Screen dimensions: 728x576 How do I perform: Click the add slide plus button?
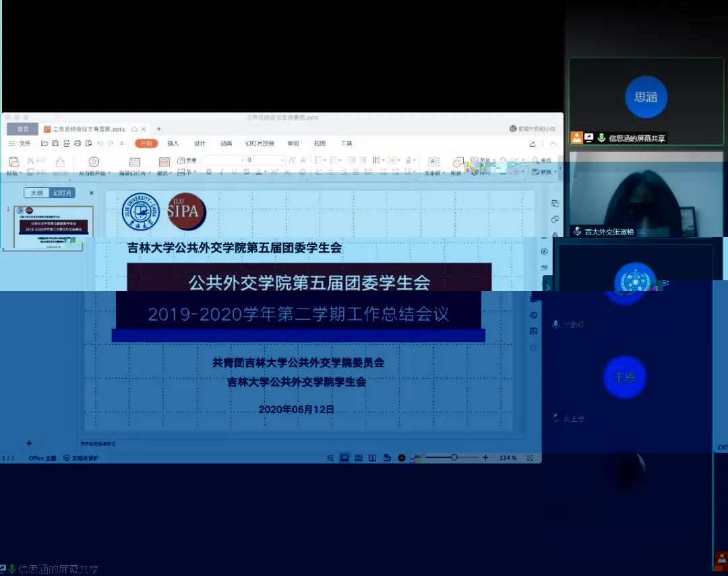pos(29,443)
